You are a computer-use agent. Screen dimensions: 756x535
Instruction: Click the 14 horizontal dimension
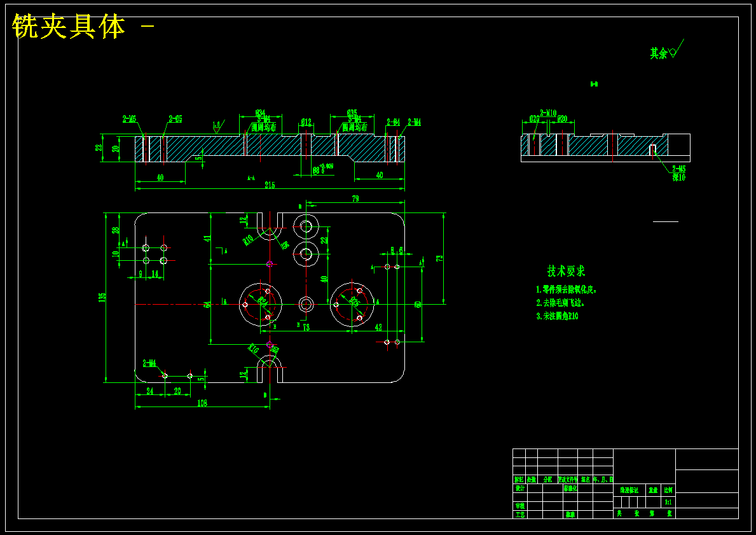click(x=155, y=274)
